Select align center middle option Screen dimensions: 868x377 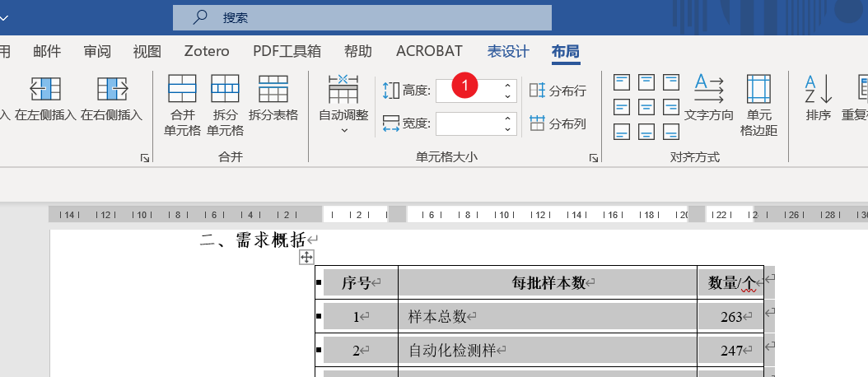pos(647,107)
